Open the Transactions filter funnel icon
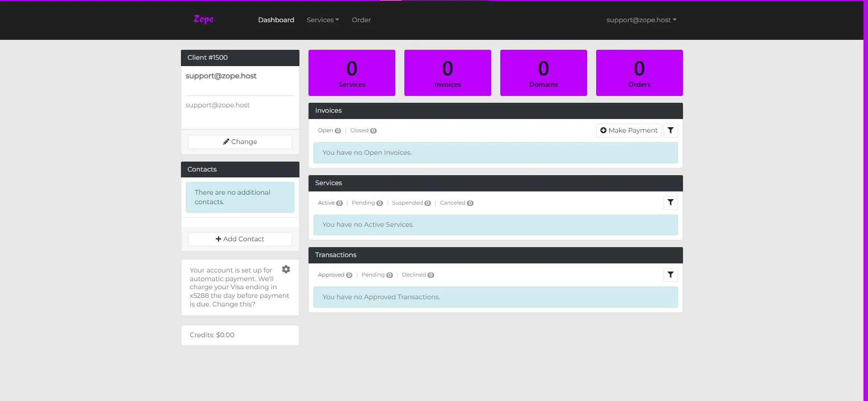The image size is (868, 401). pos(670,275)
